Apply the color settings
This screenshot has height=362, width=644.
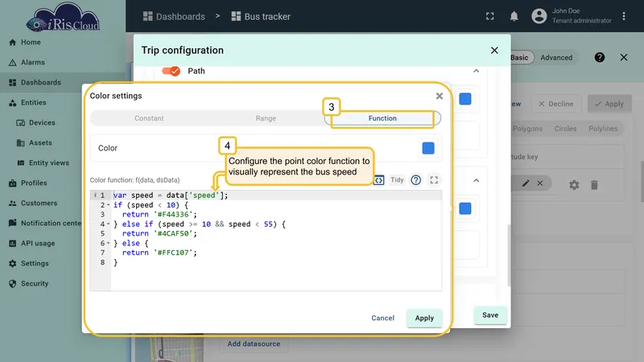[x=424, y=318]
